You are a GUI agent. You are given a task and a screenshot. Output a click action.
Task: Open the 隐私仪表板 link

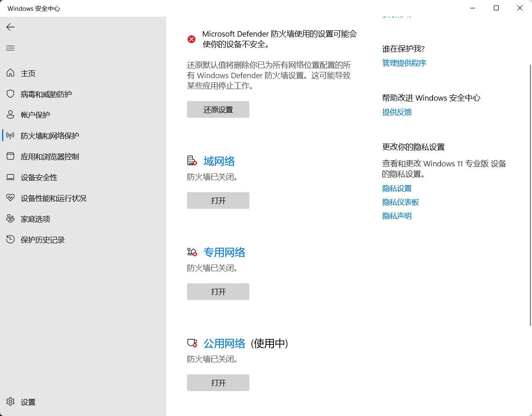[x=401, y=202]
